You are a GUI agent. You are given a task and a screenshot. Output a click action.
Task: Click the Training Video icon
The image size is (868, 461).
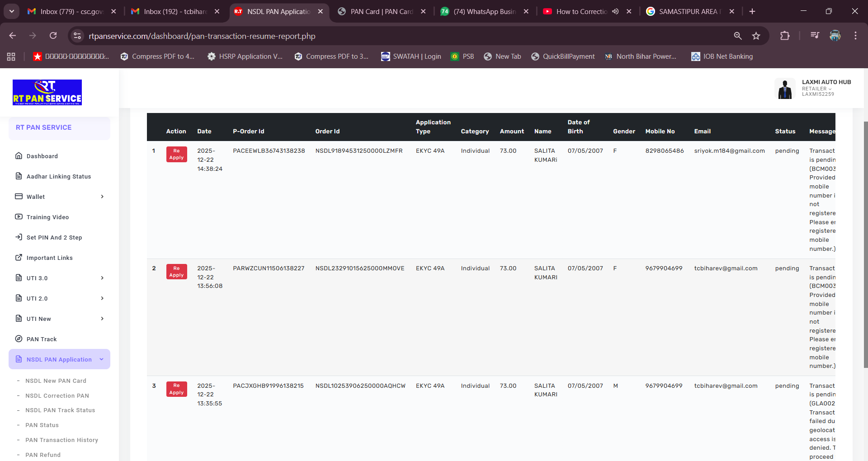point(19,217)
